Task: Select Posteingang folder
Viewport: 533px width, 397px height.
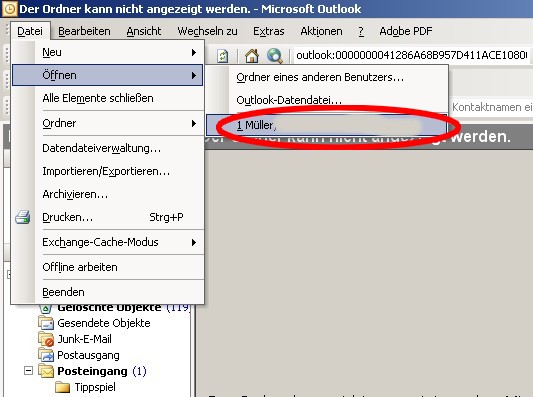Action: pyautogui.click(x=92, y=371)
